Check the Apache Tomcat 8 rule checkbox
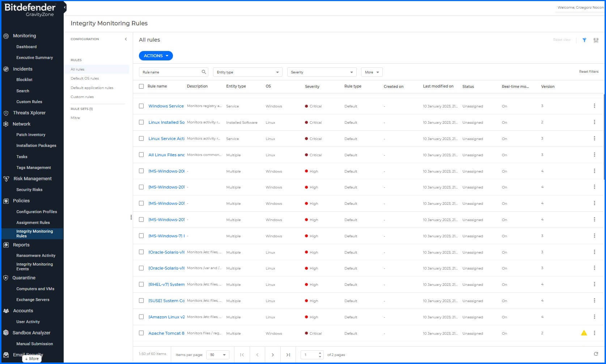Screen dimensions: 606x364 point(141,333)
